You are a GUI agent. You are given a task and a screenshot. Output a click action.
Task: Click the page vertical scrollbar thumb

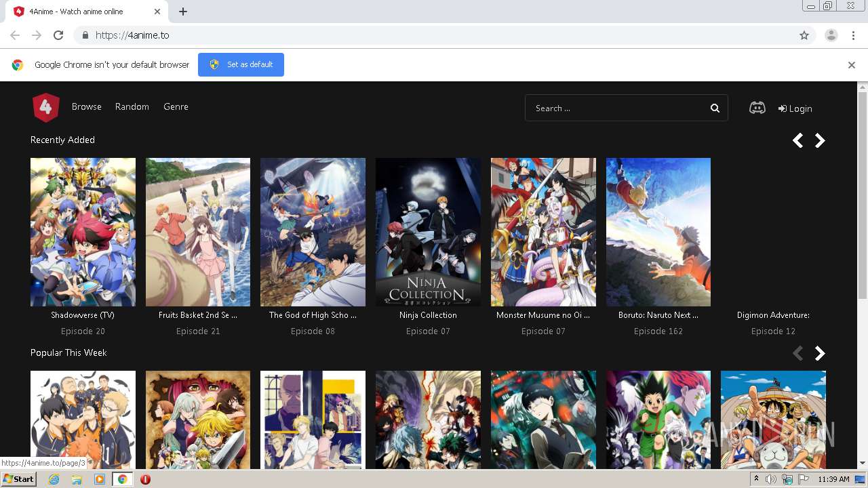(x=863, y=195)
